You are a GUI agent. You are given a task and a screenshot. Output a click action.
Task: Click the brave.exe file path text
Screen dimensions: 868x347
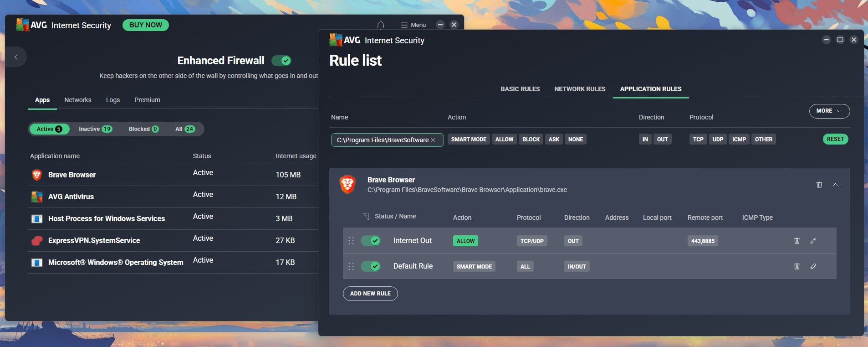click(x=467, y=190)
